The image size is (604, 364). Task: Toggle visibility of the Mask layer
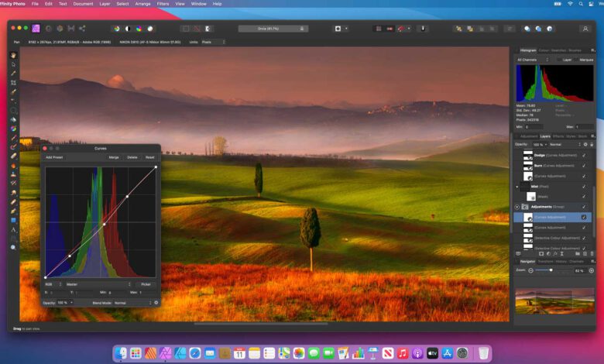point(584,197)
